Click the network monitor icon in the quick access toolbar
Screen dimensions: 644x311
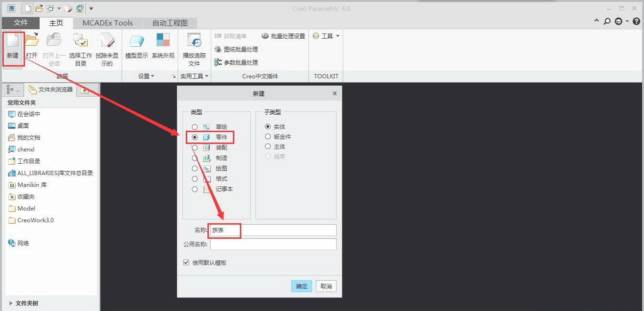(x=80, y=8)
